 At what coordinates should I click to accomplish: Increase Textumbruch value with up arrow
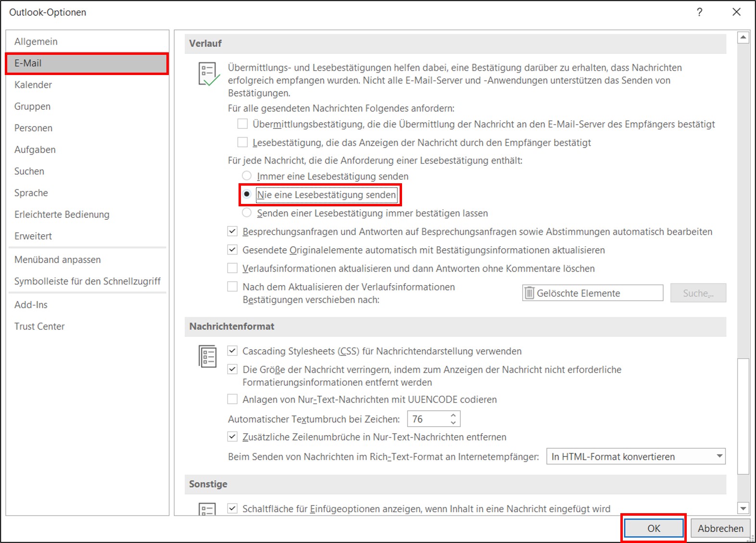453,415
